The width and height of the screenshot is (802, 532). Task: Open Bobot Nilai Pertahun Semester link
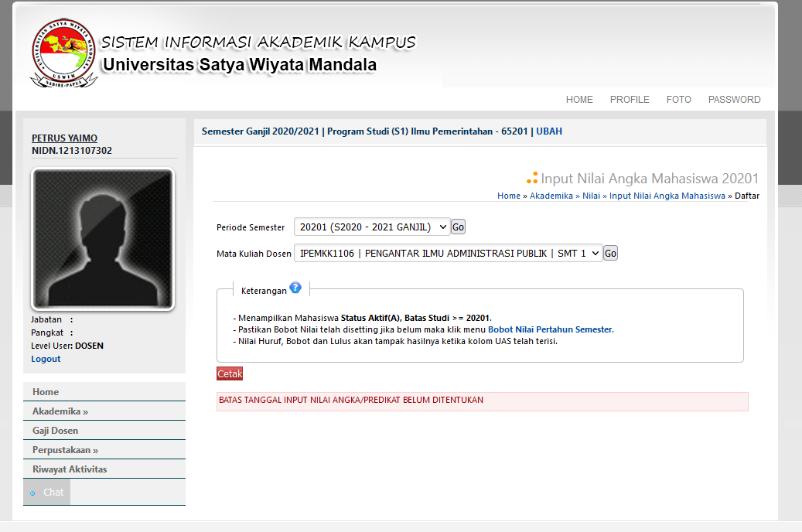coord(550,329)
